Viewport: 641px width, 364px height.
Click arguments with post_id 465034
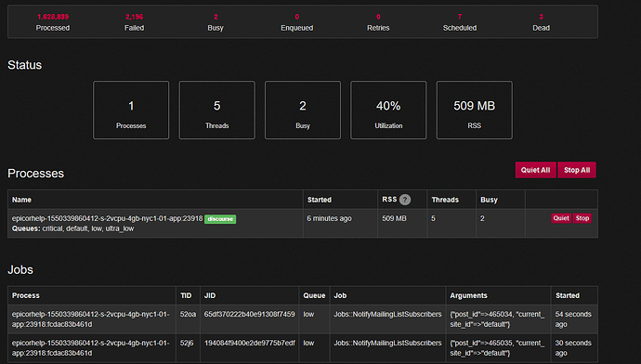click(x=498, y=319)
